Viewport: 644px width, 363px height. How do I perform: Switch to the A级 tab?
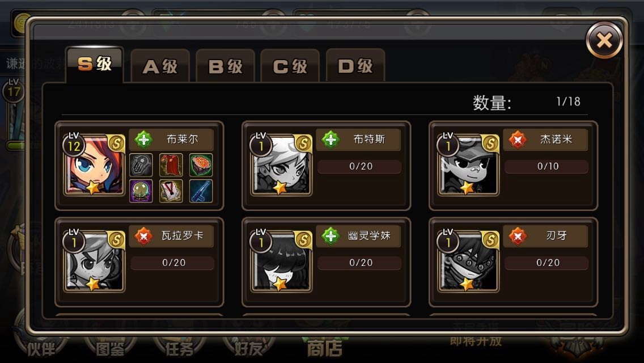tap(160, 66)
